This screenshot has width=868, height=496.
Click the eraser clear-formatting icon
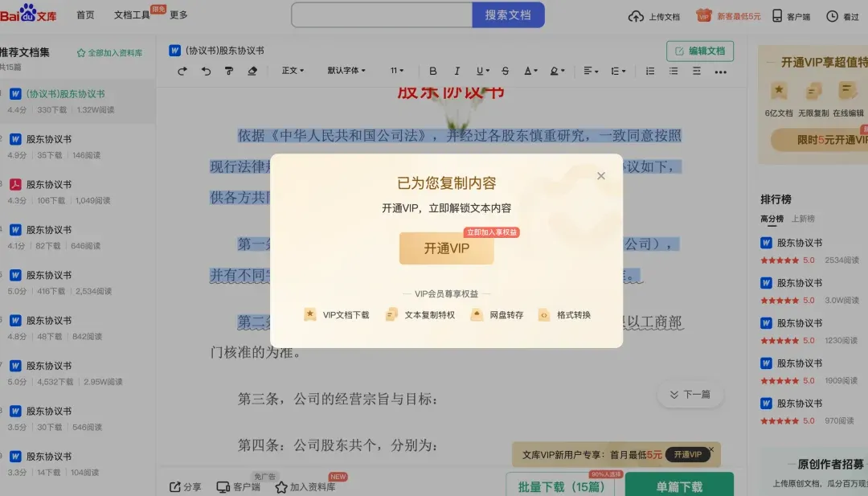click(252, 71)
